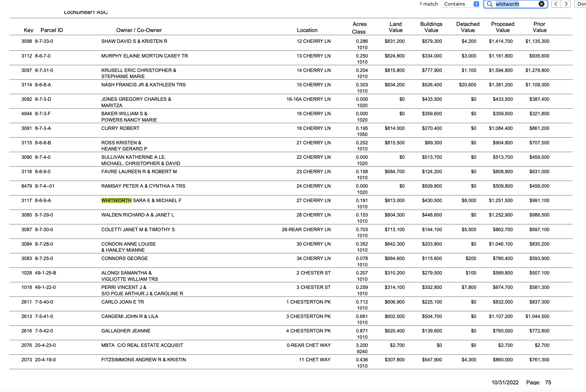Focus the whitworth search field

coord(516,4)
